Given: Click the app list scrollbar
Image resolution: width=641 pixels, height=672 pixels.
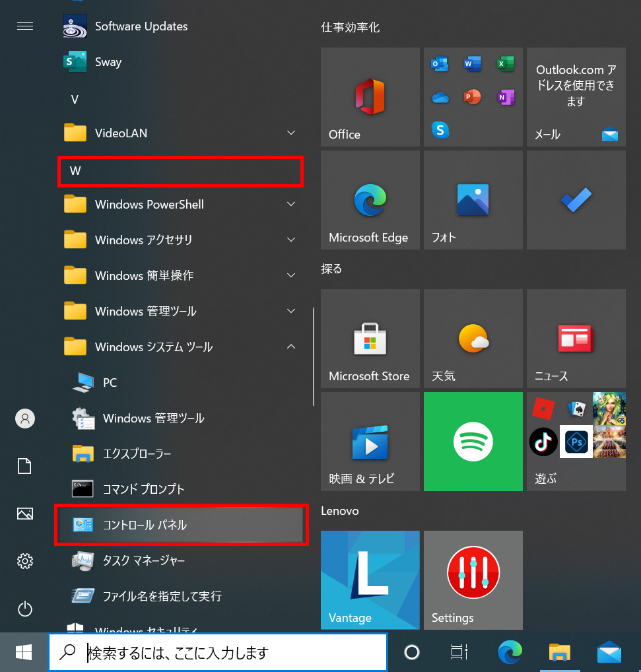Looking at the screenshot, I should click(314, 356).
